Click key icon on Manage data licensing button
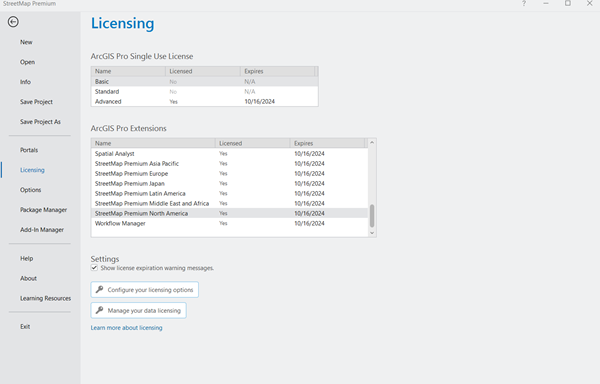600x384 pixels. [x=99, y=310]
